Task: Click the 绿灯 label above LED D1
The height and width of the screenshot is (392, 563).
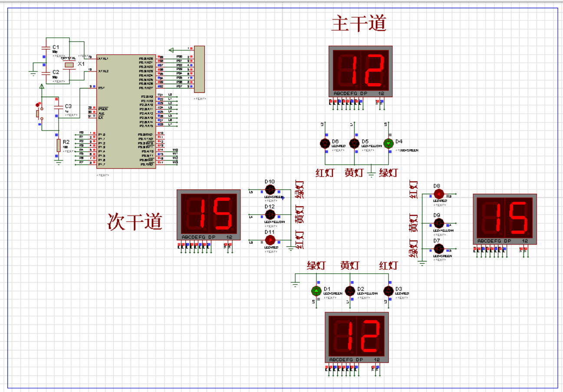Action: pos(316,265)
